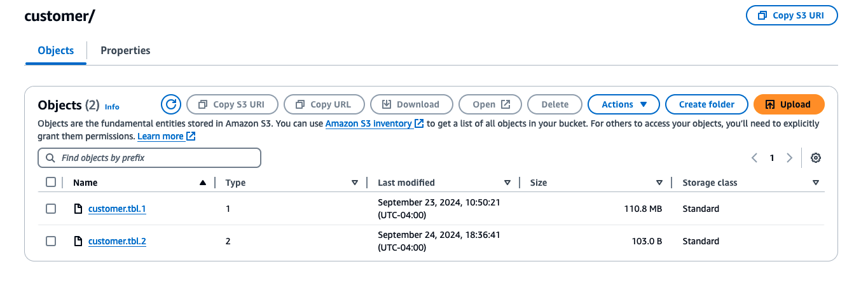Screen dimensions: 868x285
Task: Go to the next page arrow
Action: pos(789,158)
